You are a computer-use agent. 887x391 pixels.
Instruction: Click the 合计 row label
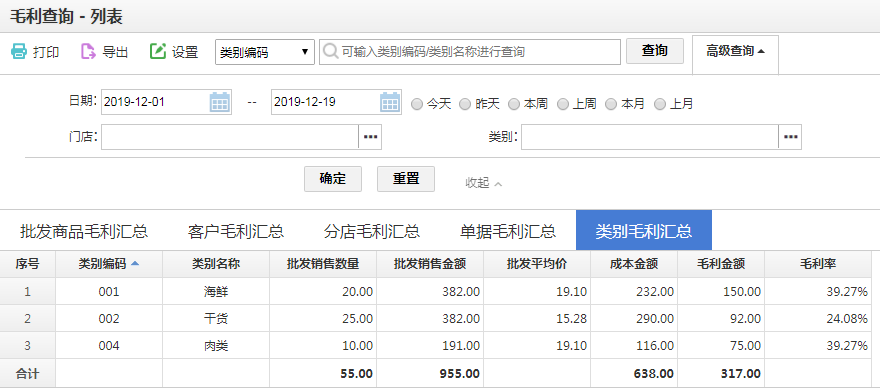click(x=28, y=373)
